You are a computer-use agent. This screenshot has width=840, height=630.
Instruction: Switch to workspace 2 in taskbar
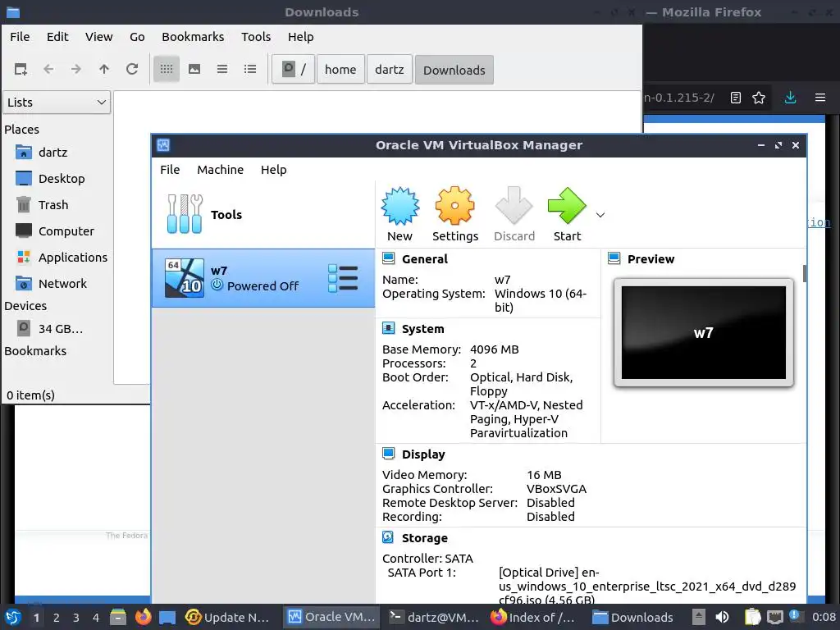(x=57, y=618)
